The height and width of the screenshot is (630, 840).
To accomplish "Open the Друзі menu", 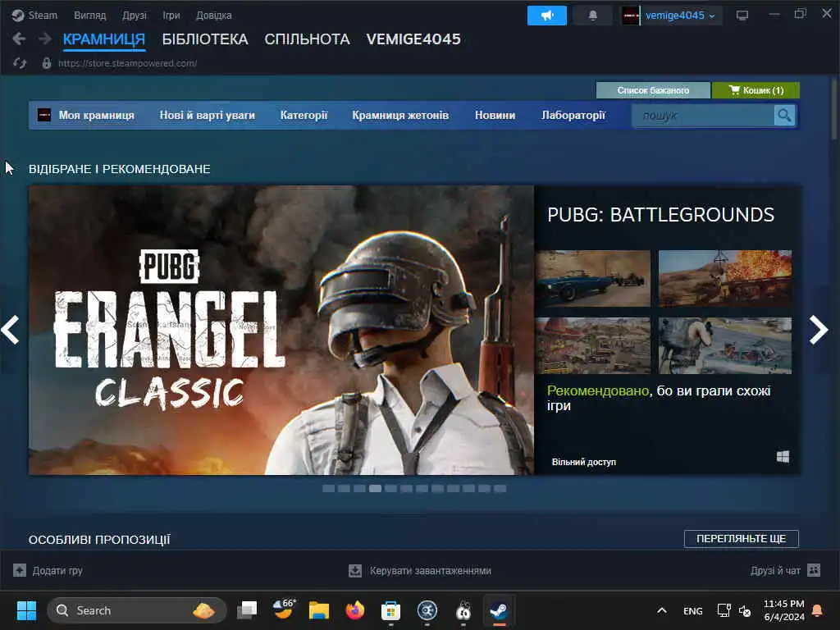I will point(135,16).
